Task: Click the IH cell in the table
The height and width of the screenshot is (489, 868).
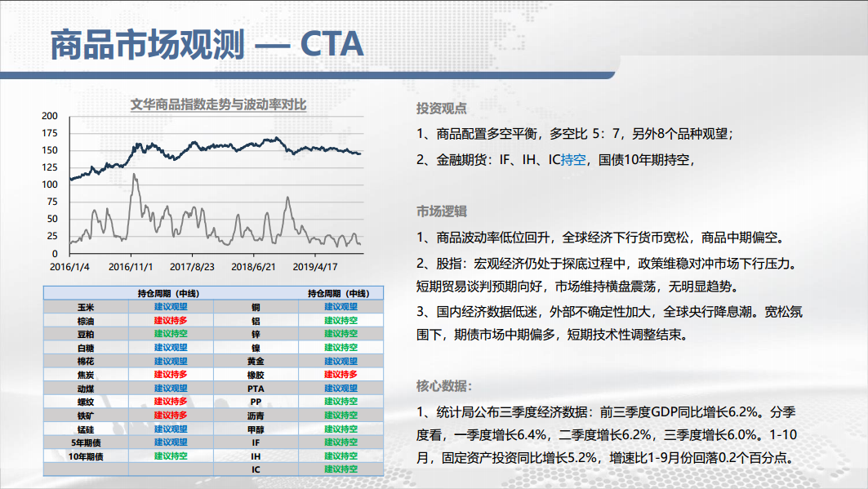Action: tap(256, 456)
